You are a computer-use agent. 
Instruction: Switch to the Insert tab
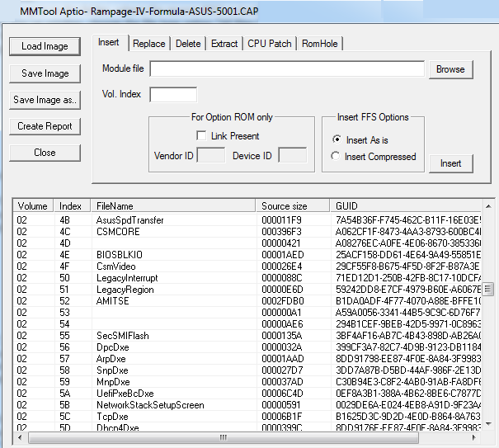pyautogui.click(x=109, y=42)
